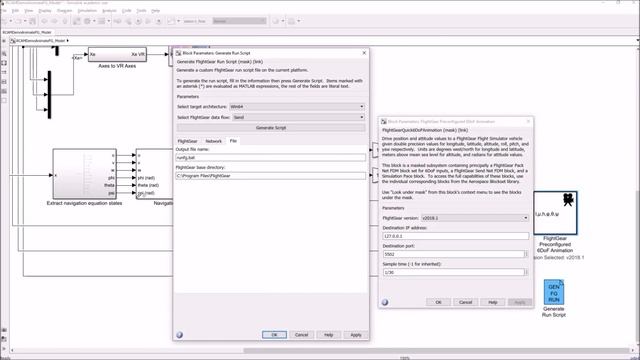The image size is (640, 360).
Task: Click OK in Generate Run Script dialog
Action: pyautogui.click(x=274, y=335)
